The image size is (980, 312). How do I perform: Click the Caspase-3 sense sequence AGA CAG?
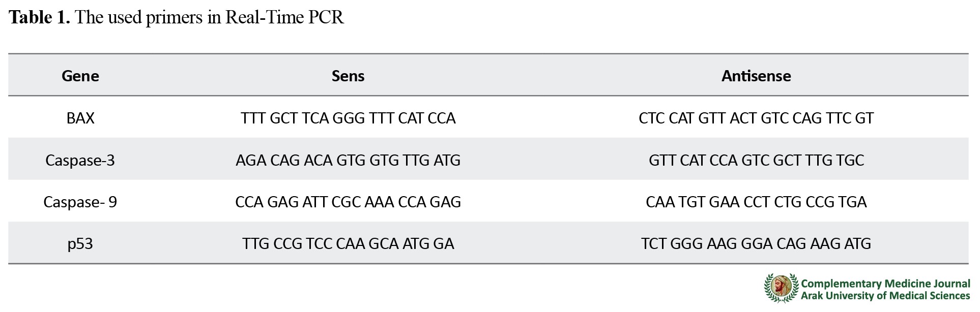pyautogui.click(x=348, y=160)
